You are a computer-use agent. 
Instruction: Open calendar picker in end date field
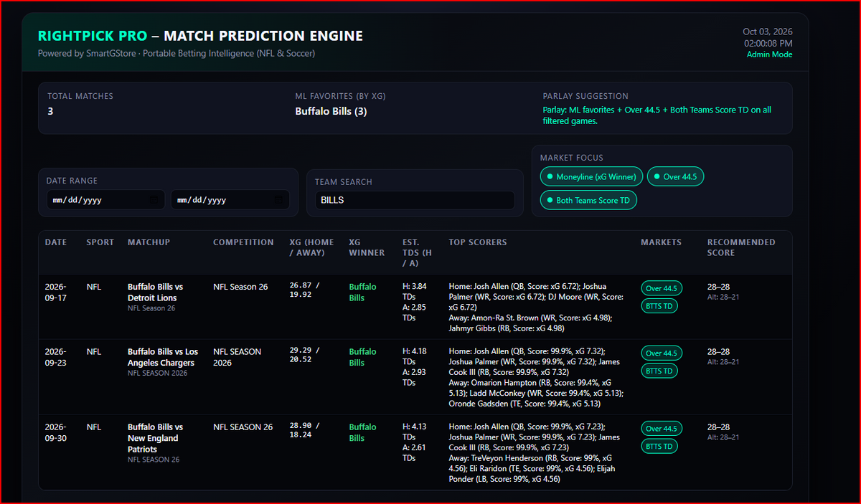pyautogui.click(x=278, y=200)
